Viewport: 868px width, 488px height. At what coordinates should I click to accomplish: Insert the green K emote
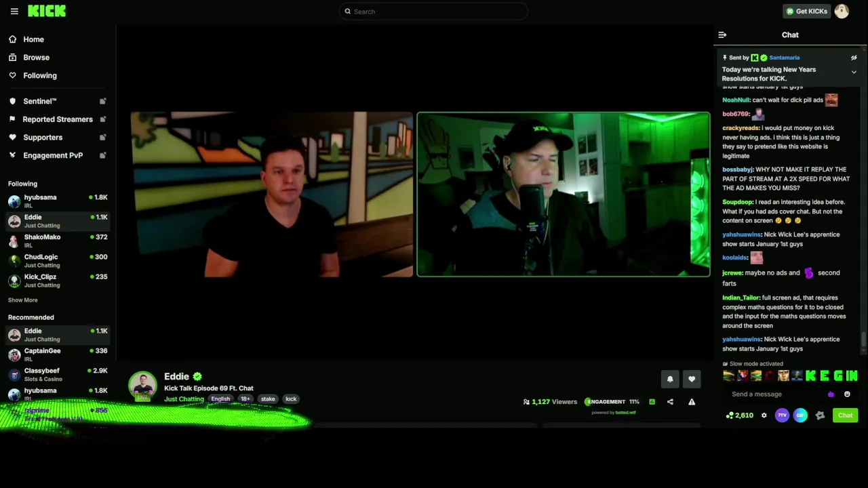[x=810, y=375]
